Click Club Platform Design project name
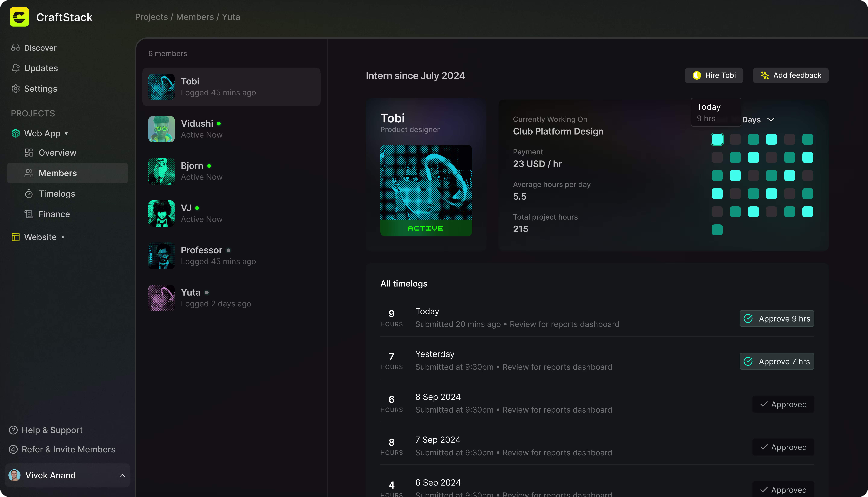The width and height of the screenshot is (868, 497). [x=558, y=131]
